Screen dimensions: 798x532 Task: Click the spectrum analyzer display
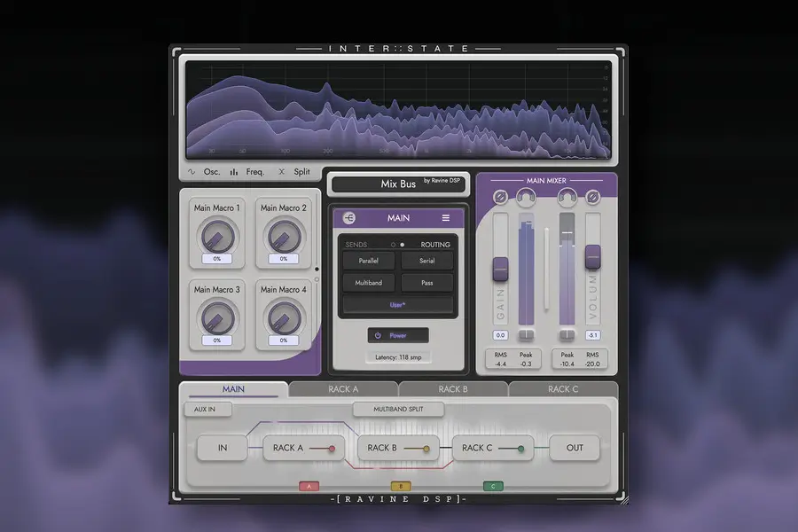tap(398, 110)
